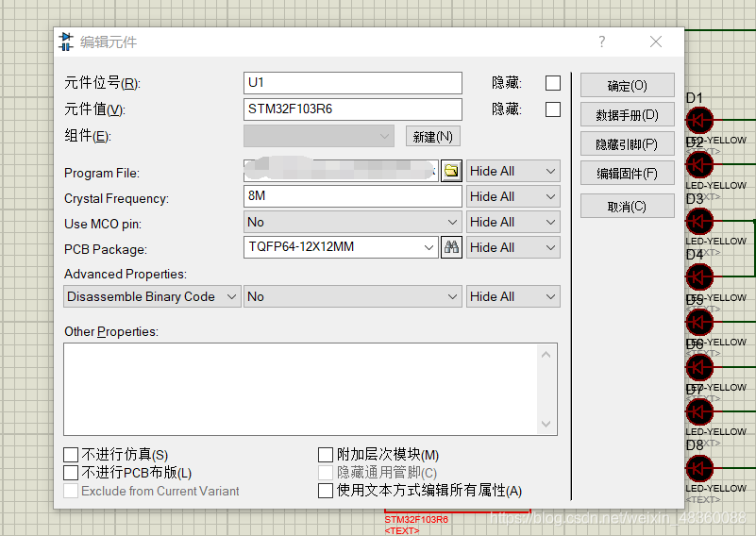This screenshot has height=536, width=756.
Task: Toggle hide checkbox for value STM32F103R6
Action: [x=553, y=109]
